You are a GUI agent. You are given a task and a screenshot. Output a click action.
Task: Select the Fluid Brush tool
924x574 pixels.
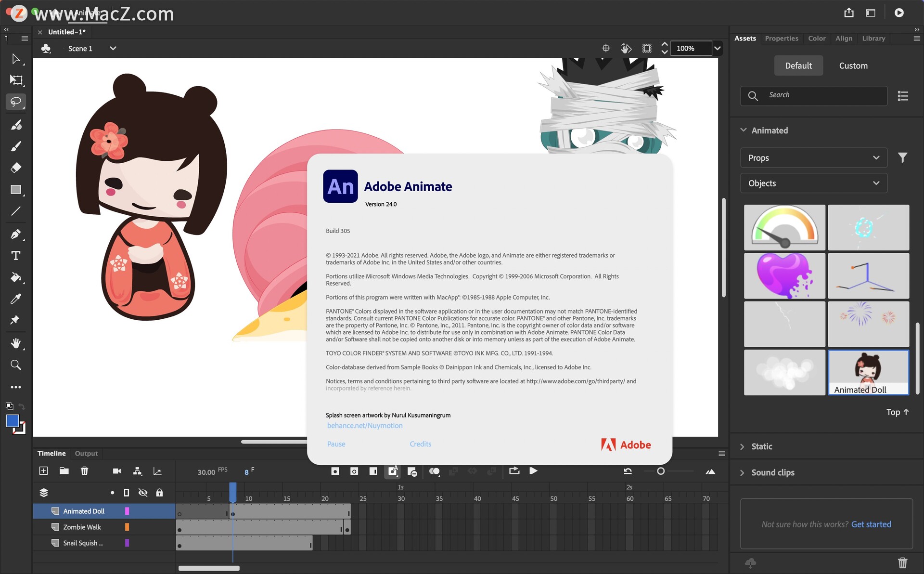(16, 125)
